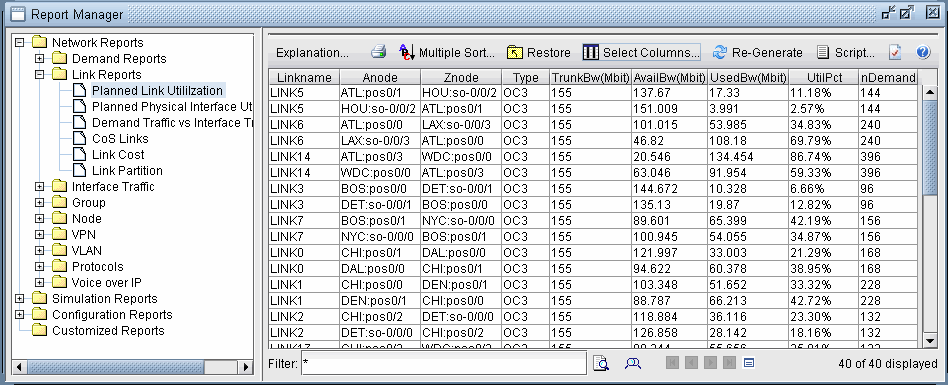Select the cell showing 38.95%
The height and width of the screenshot is (385, 948).
tap(823, 268)
